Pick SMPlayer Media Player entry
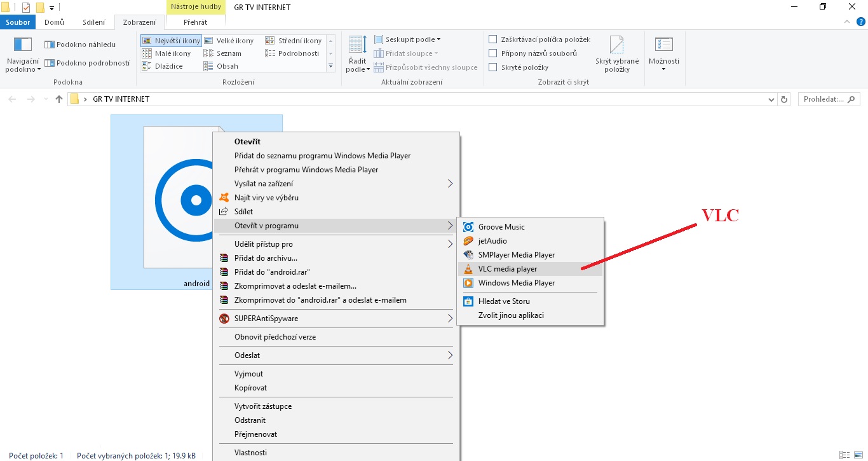 click(530, 255)
